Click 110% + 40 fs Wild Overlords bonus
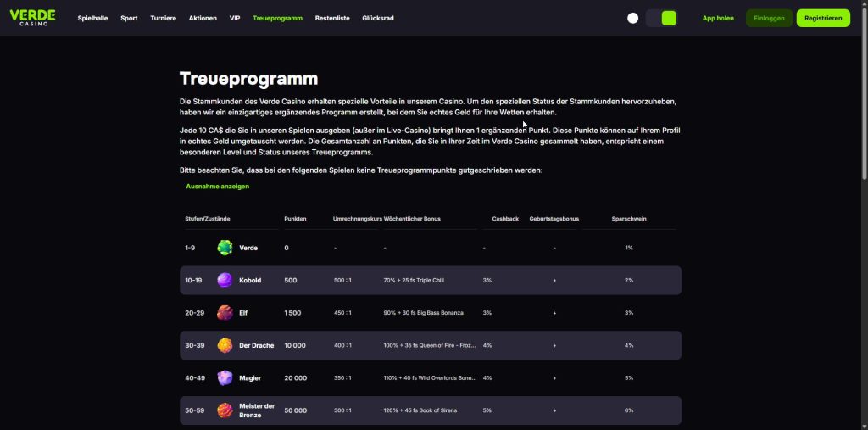This screenshot has width=868, height=430. (x=430, y=378)
